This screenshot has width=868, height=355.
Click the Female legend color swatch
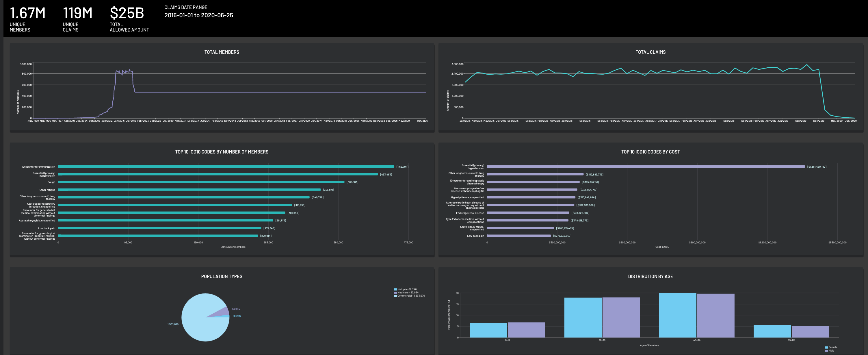827,347
